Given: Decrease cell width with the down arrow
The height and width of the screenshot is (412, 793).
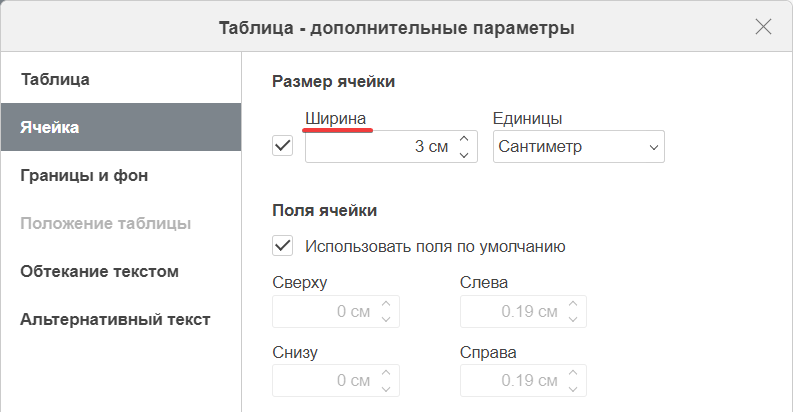Looking at the screenshot, I should 464,155.
